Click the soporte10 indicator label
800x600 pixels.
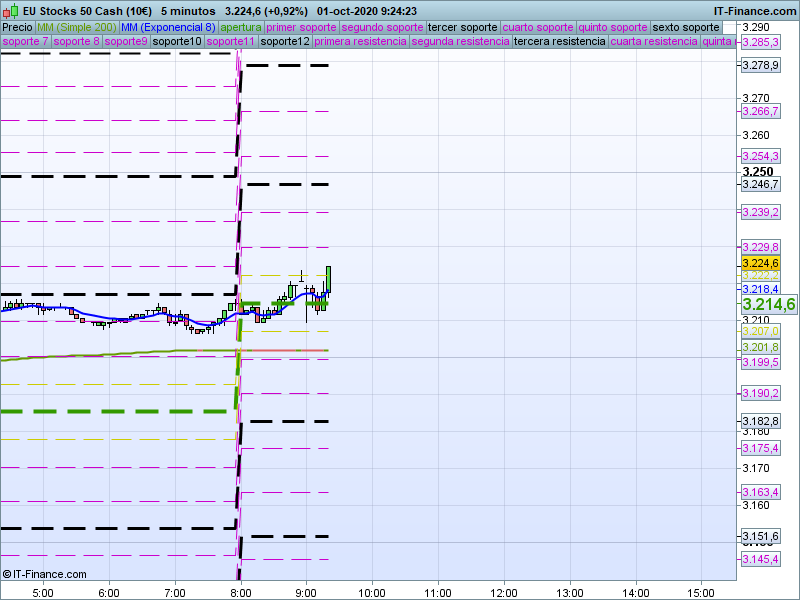point(178,42)
